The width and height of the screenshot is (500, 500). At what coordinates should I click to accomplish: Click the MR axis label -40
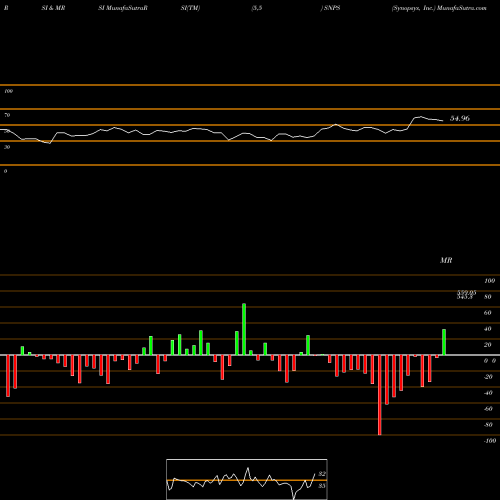[x=488, y=393]
